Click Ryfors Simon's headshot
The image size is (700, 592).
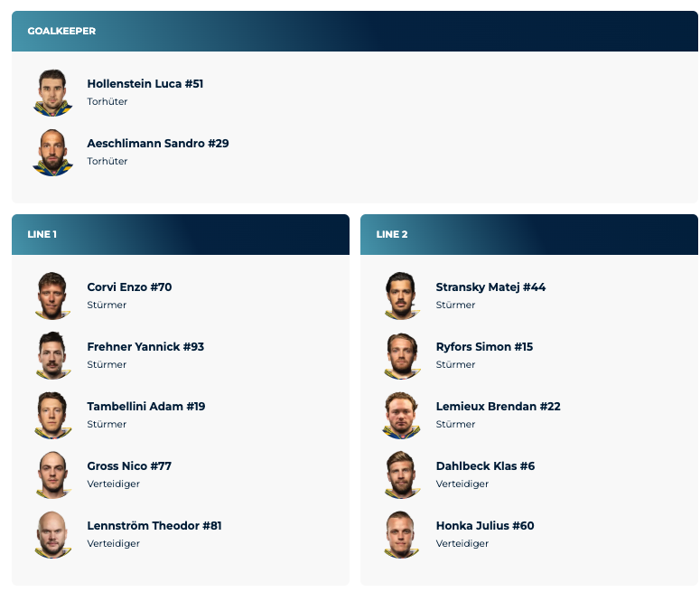[402, 355]
